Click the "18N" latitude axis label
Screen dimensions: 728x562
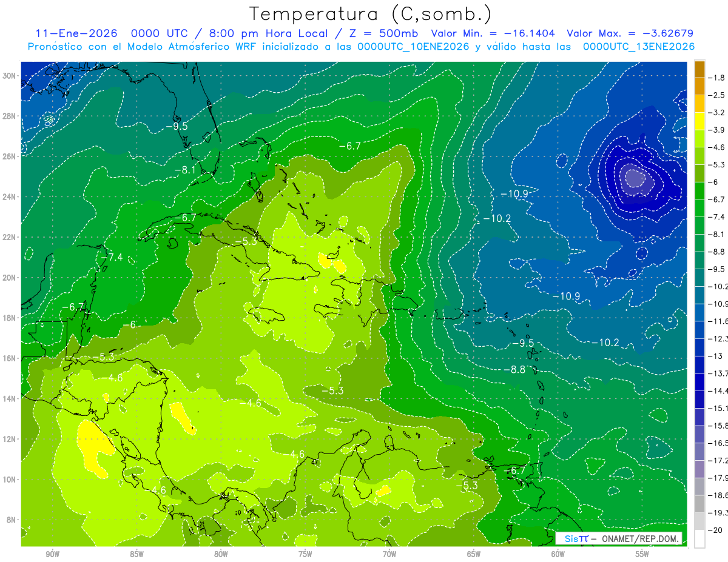10,318
